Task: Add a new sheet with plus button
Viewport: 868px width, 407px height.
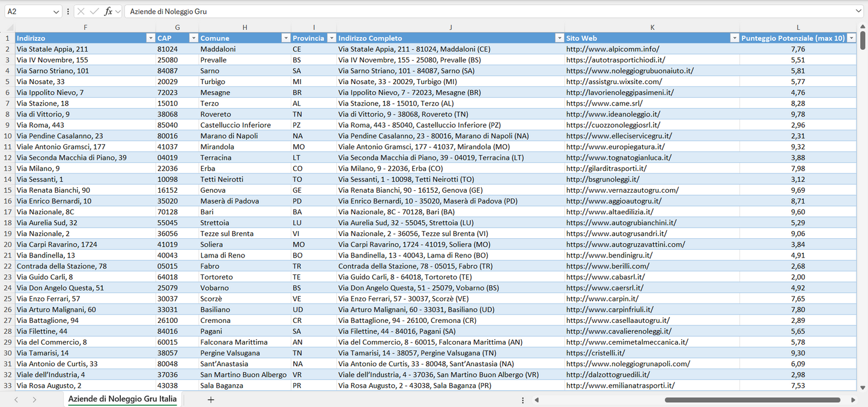Action: coord(211,400)
